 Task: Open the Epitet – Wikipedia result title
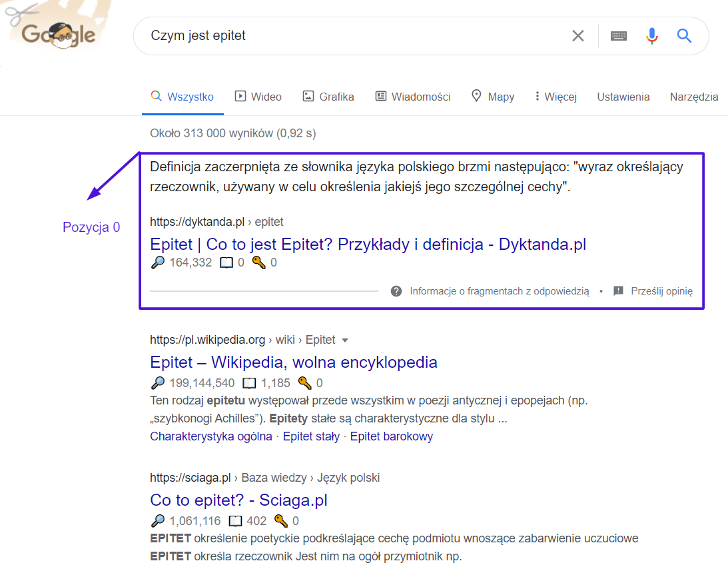pyautogui.click(x=294, y=362)
